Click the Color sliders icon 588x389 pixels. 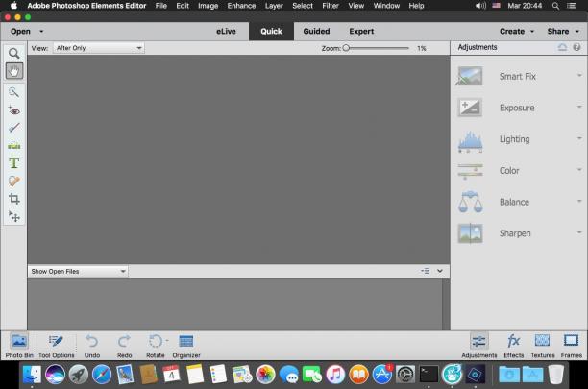click(x=470, y=171)
